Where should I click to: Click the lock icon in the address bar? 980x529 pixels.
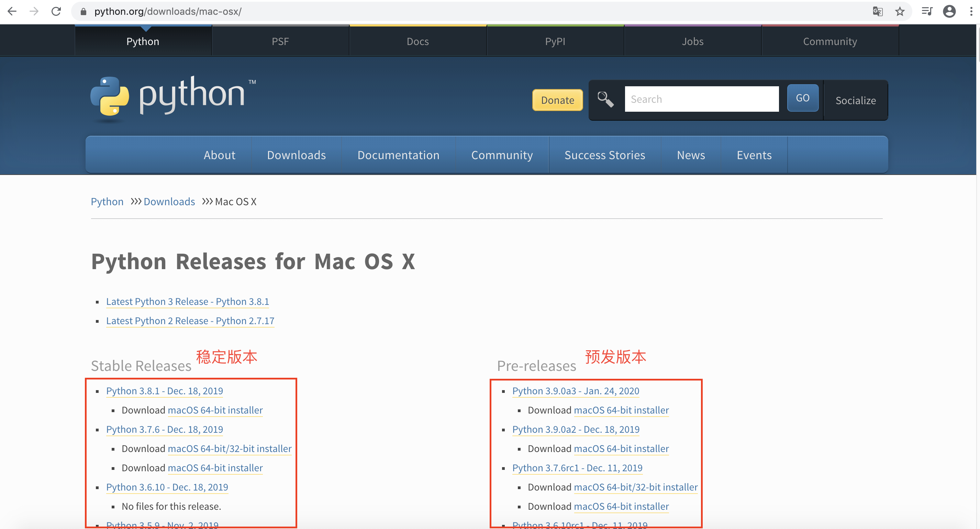coord(83,12)
